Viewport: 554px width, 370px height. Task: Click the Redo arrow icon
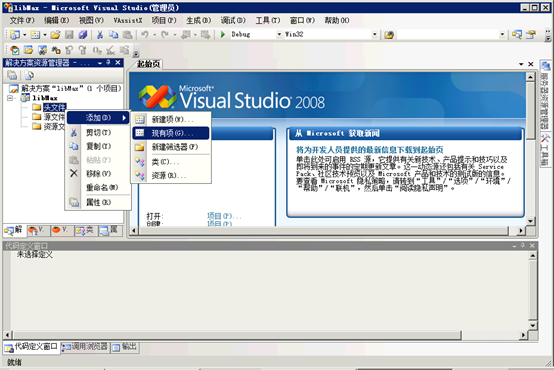(165, 34)
